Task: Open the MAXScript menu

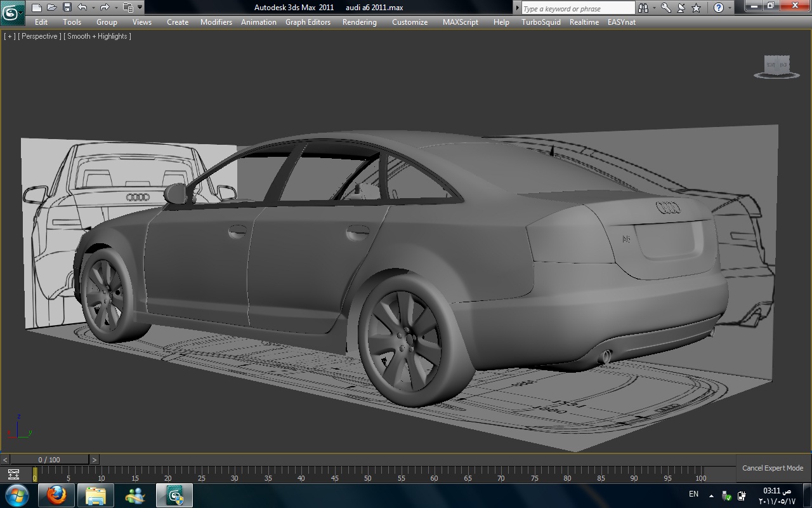Action: pos(461,22)
